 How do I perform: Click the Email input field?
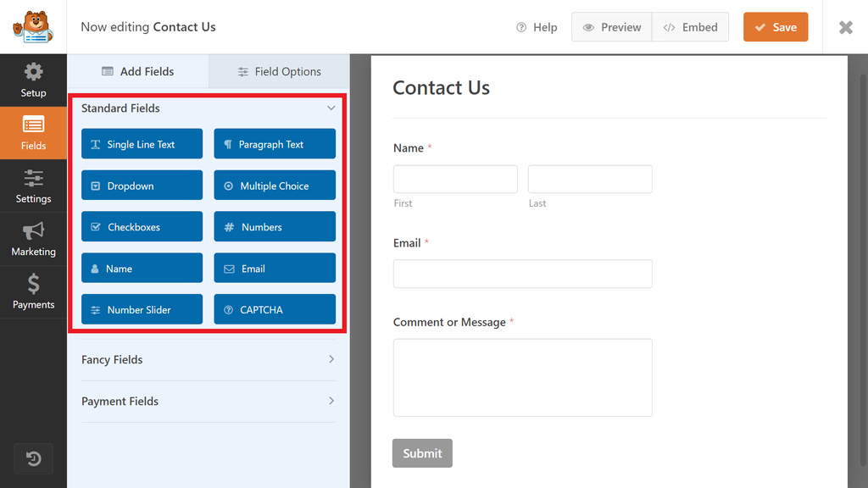[x=522, y=274]
